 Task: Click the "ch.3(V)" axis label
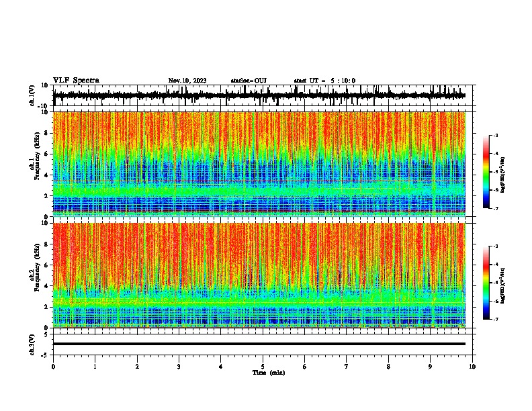(x=32, y=345)
